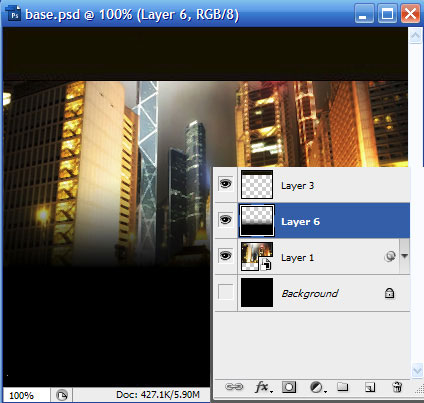424x403 pixels.
Task: Click the 100% zoom field in status bar
Action: [26, 395]
